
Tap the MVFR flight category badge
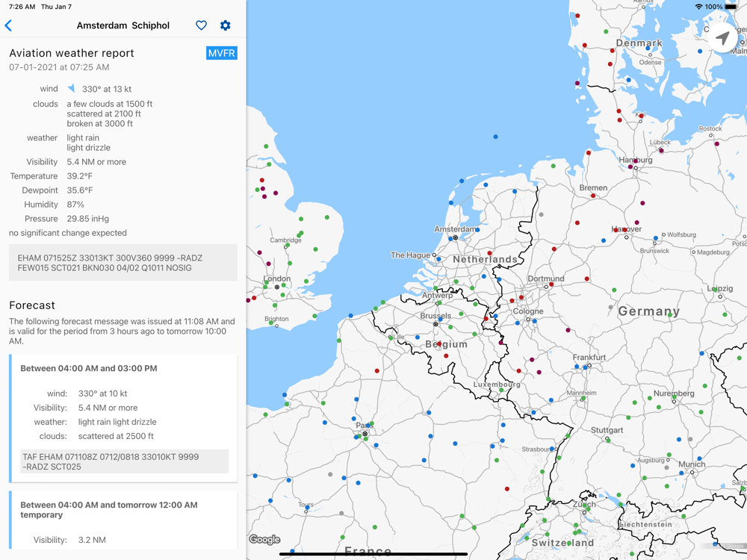tap(222, 53)
